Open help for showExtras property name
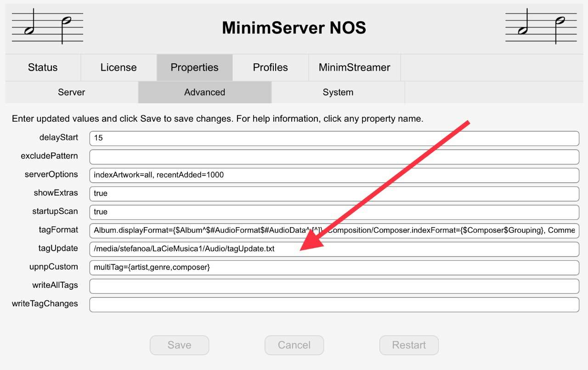 pos(56,193)
